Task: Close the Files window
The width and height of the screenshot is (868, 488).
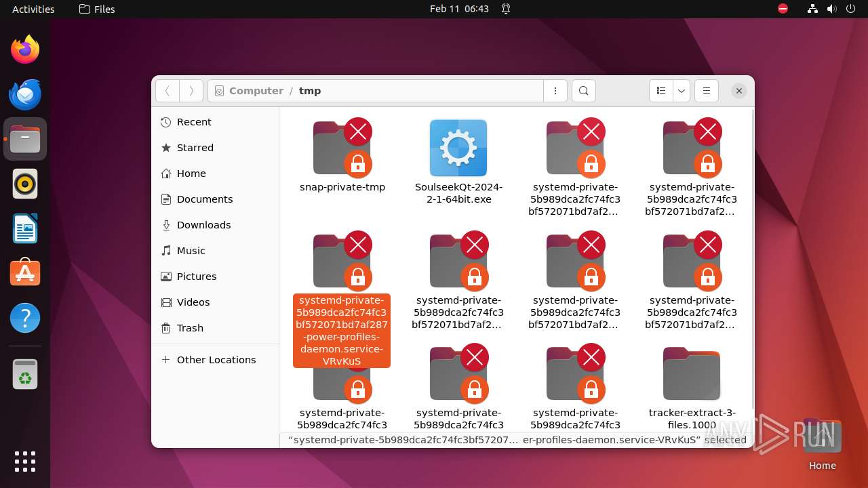Action: pyautogui.click(x=739, y=91)
